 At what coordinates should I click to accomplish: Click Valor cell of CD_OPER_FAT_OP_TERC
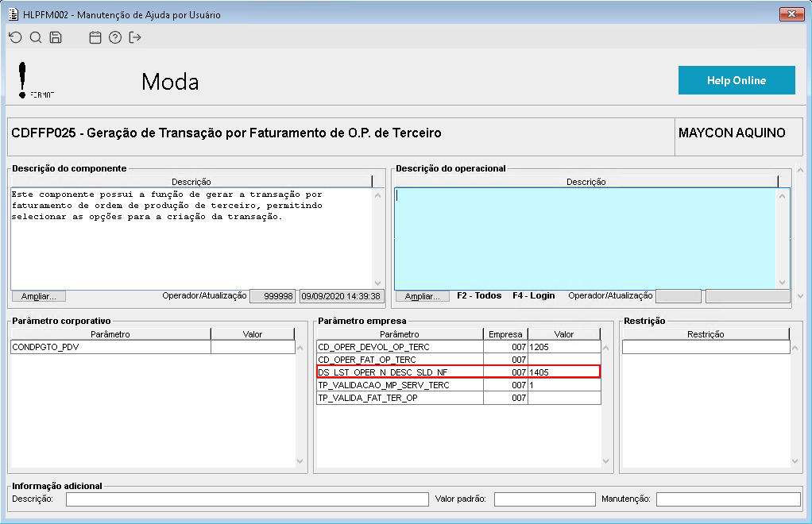[x=564, y=360]
